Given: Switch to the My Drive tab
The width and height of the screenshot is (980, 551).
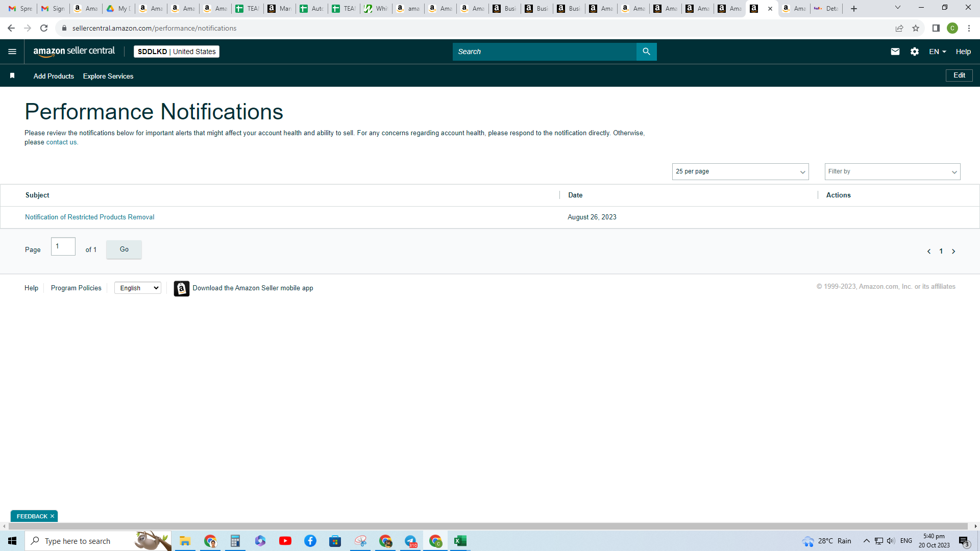Looking at the screenshot, I should coord(118,9).
